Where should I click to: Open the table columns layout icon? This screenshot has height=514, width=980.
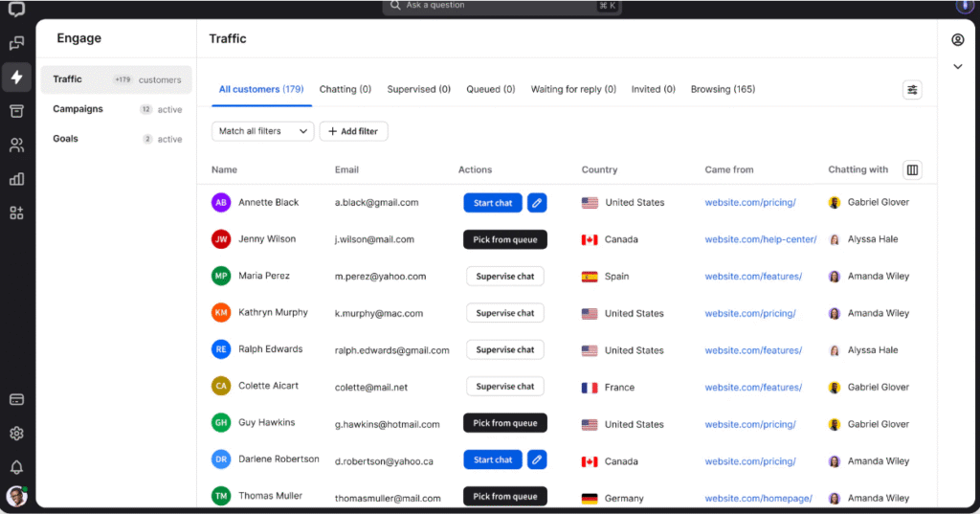click(x=912, y=169)
